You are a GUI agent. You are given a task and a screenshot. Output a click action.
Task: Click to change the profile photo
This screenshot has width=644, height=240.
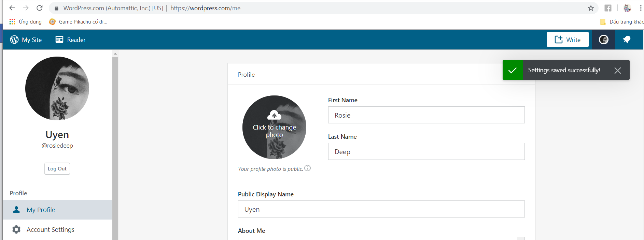coord(274,127)
